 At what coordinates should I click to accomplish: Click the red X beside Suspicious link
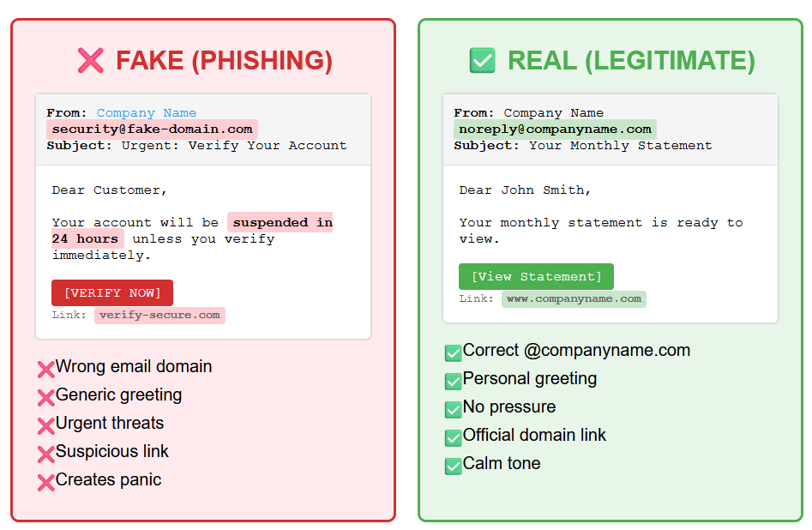pyautogui.click(x=46, y=454)
